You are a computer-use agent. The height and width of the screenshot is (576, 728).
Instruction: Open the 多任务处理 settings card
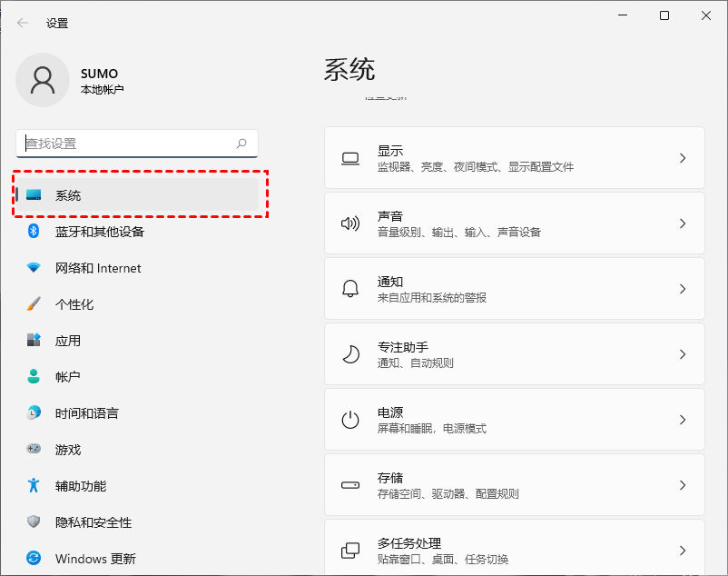tap(515, 548)
